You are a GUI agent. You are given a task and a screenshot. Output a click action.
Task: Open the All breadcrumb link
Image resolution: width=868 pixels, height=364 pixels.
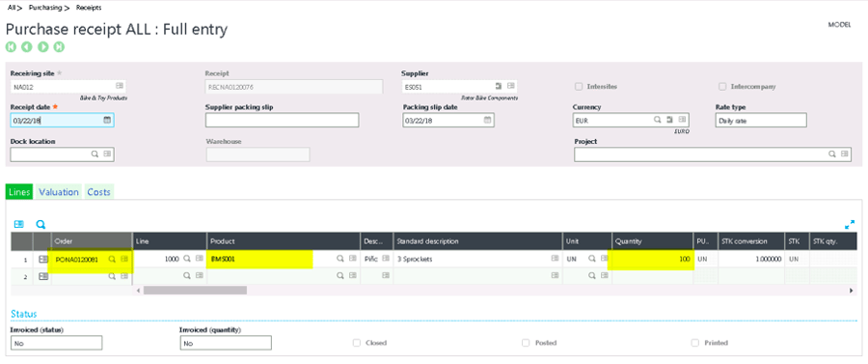tap(12, 8)
